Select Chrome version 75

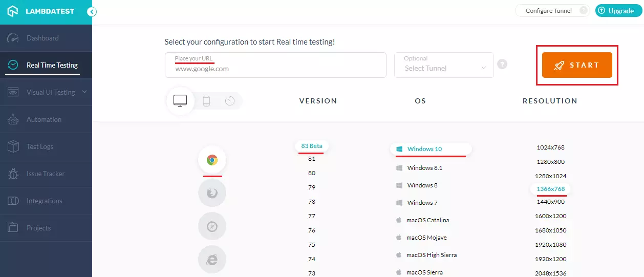312,245
